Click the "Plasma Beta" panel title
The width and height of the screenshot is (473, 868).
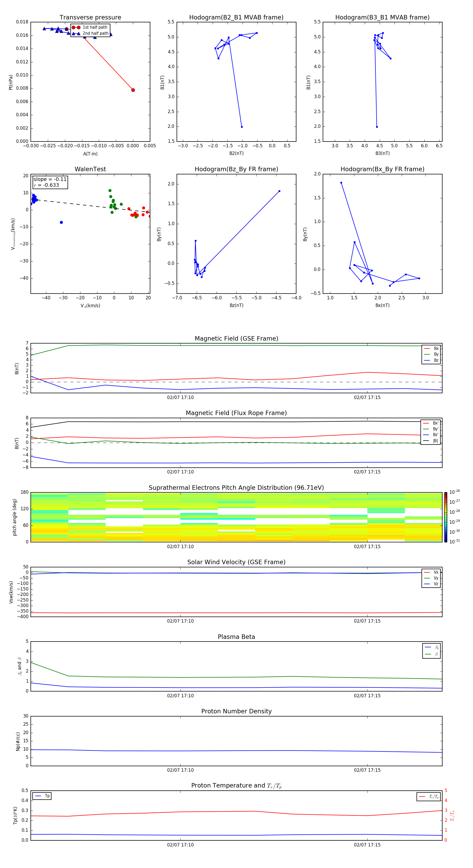coord(236,637)
